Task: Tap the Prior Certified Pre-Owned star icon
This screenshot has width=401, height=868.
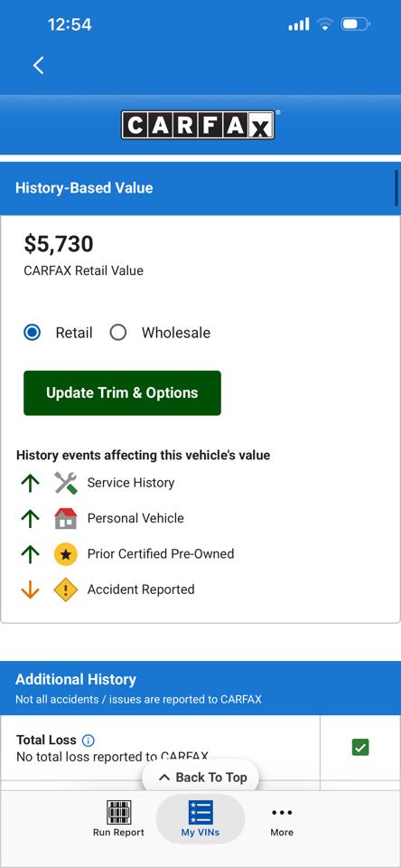Action: [65, 553]
